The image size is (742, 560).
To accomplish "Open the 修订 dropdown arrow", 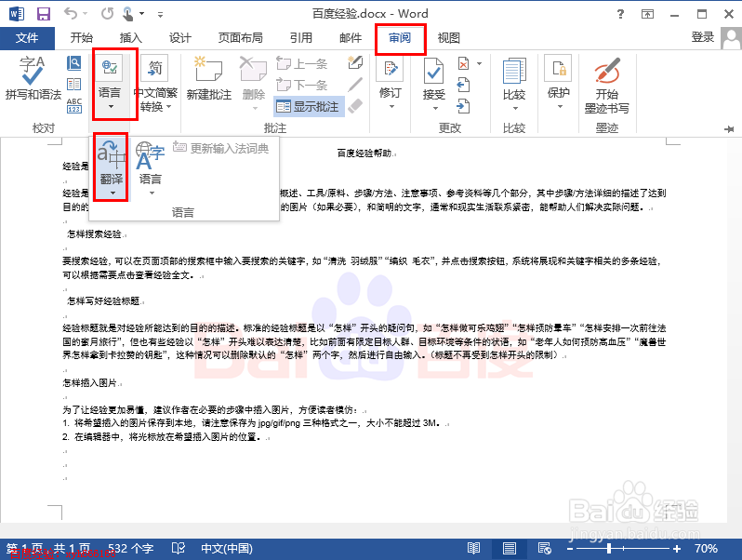I will (391, 107).
